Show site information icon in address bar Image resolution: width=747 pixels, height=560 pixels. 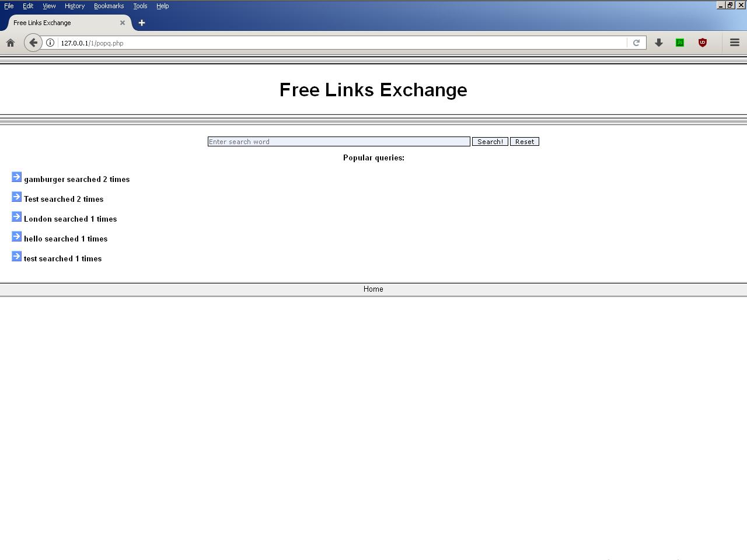pyautogui.click(x=50, y=43)
